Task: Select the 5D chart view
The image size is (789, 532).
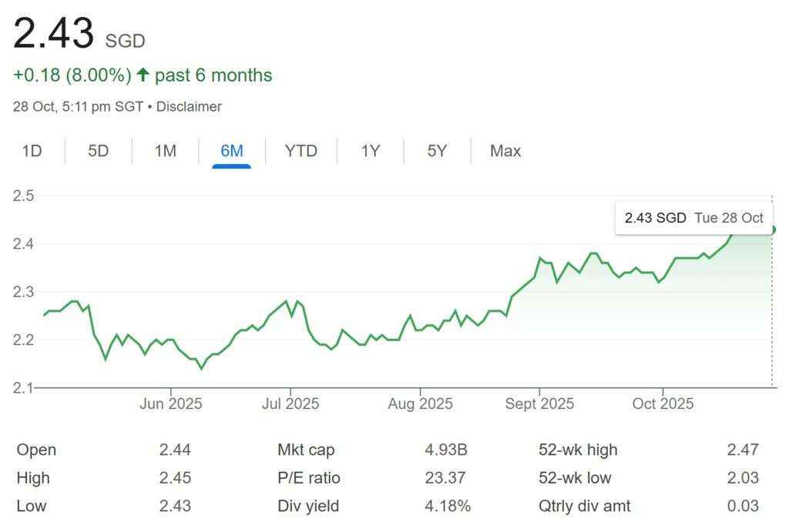Action: pos(98,151)
